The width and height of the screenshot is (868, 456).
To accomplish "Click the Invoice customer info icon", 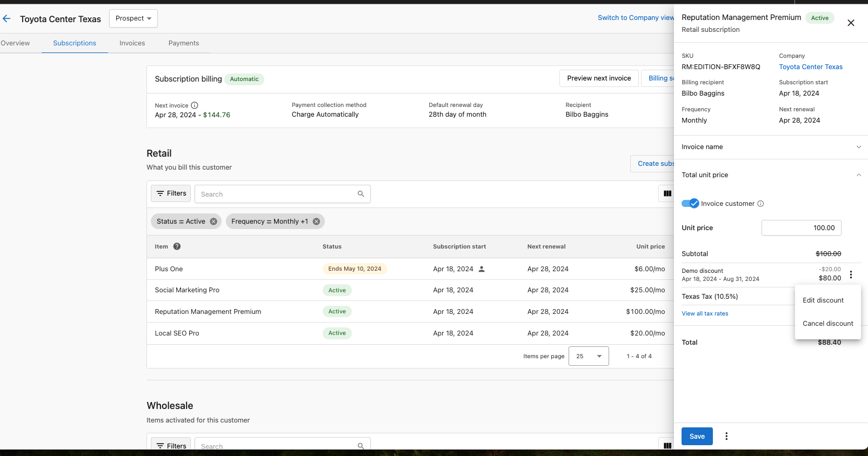I will point(760,204).
